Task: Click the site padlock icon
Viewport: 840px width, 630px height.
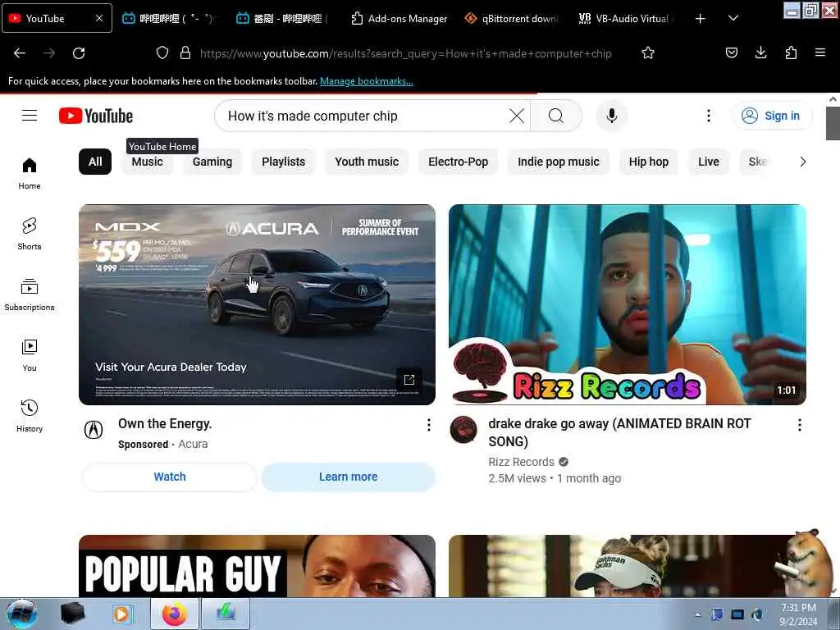Action: (185, 52)
